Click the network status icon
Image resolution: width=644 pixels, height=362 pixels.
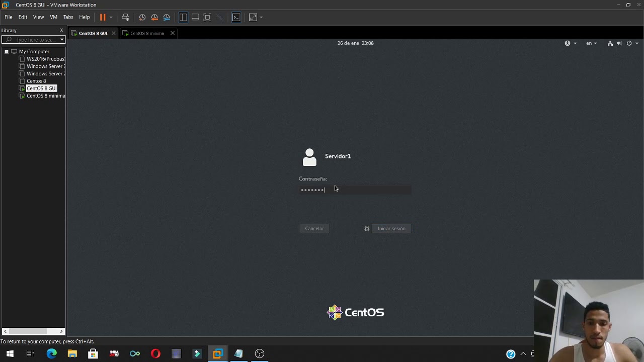610,43
